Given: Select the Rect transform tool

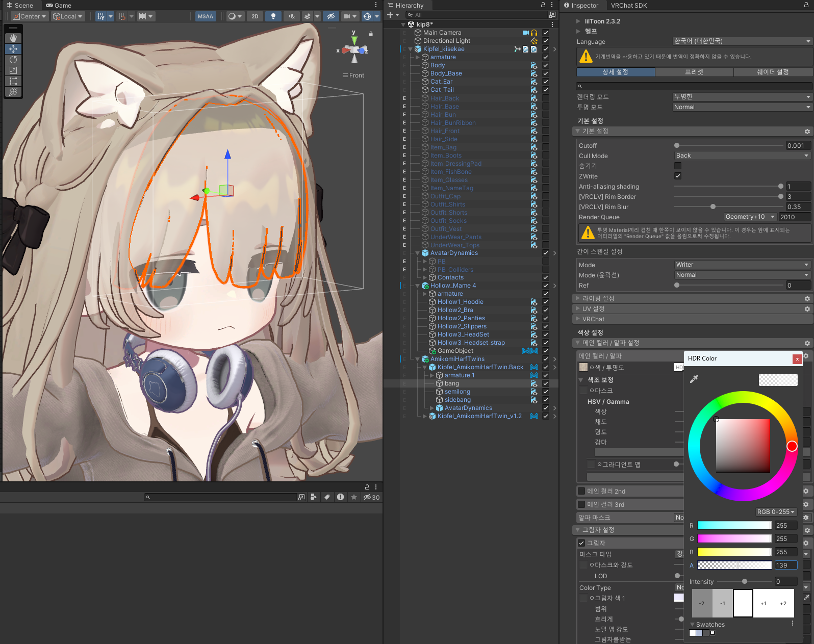Looking at the screenshot, I should pyautogui.click(x=13, y=81).
